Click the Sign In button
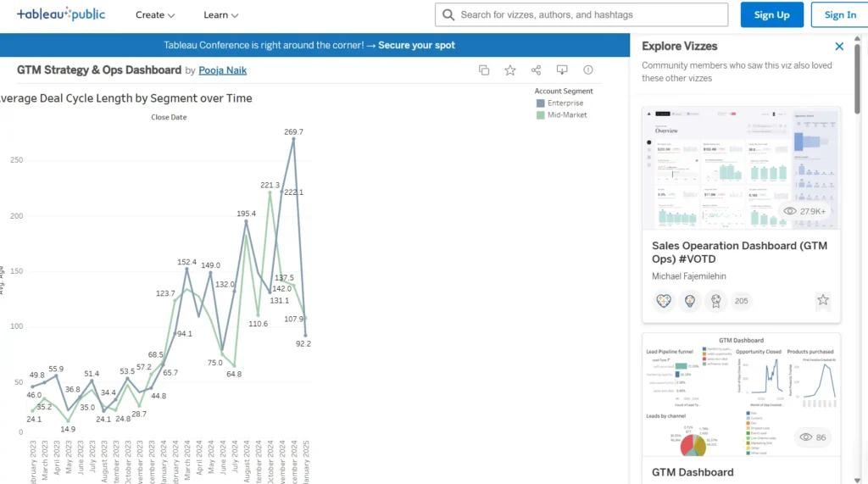This screenshot has width=868, height=484. [x=840, y=15]
